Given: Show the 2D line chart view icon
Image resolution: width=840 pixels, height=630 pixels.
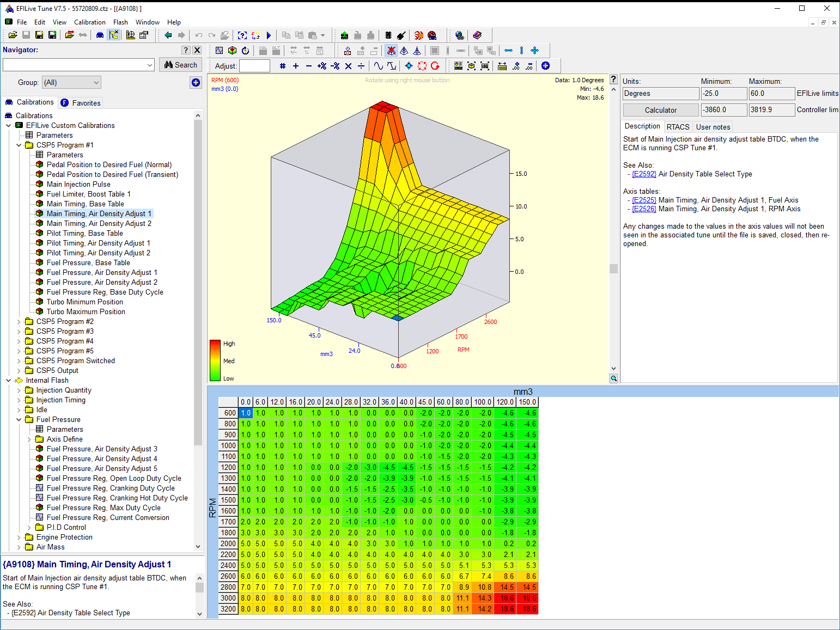Looking at the screenshot, I should [219, 51].
